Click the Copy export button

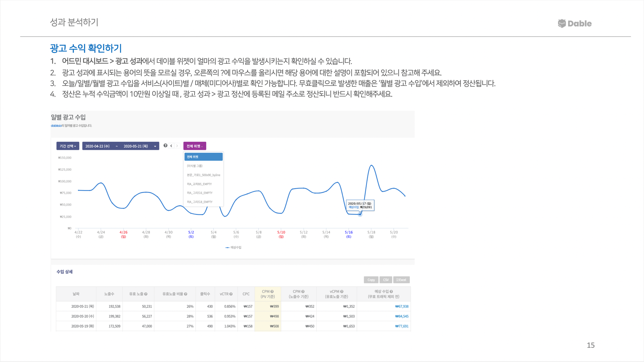pos(371,280)
